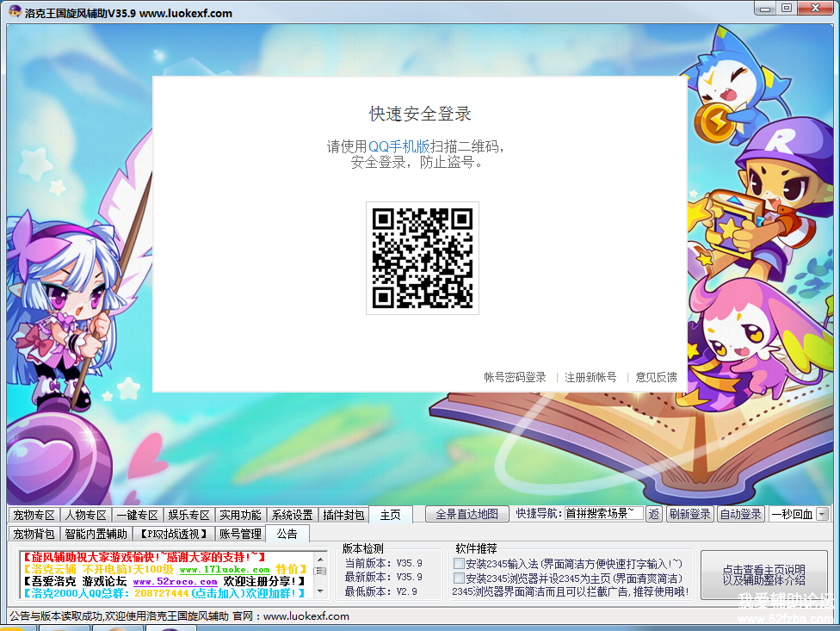Focus the 首拼搜索场景 quick navigation input
This screenshot has height=631, width=840.
(604, 514)
